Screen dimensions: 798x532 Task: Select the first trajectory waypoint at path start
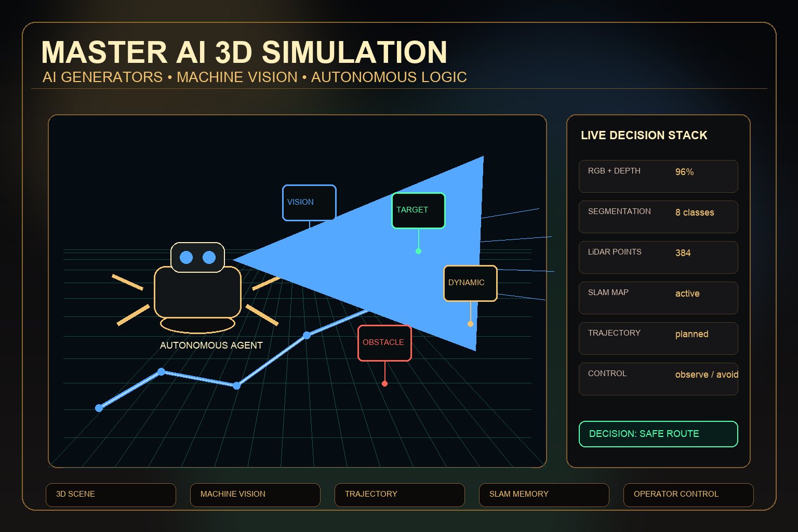(x=99, y=408)
